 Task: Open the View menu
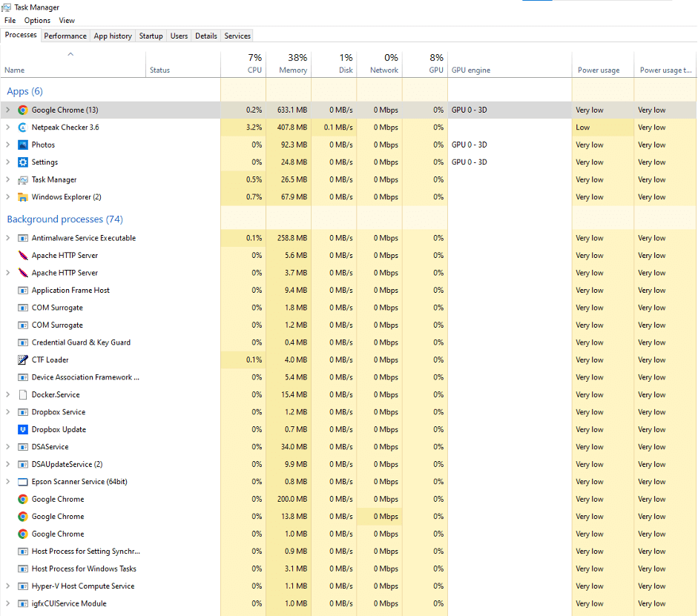click(x=67, y=21)
